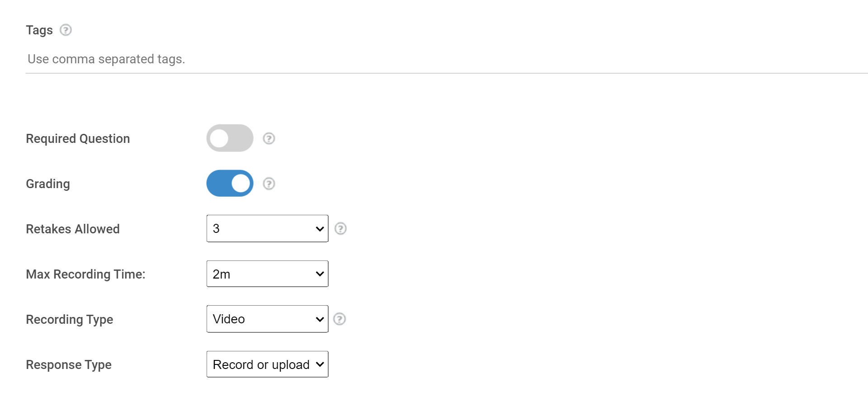Click the Tags field label
The width and height of the screenshot is (868, 402).
point(39,30)
